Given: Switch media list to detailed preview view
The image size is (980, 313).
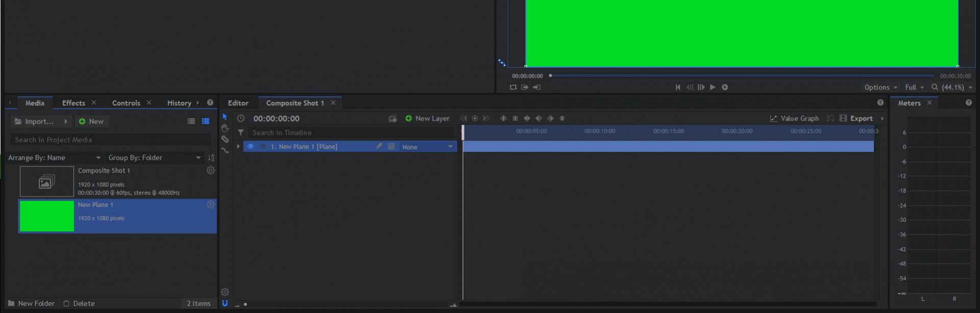Looking at the screenshot, I should pos(206,122).
